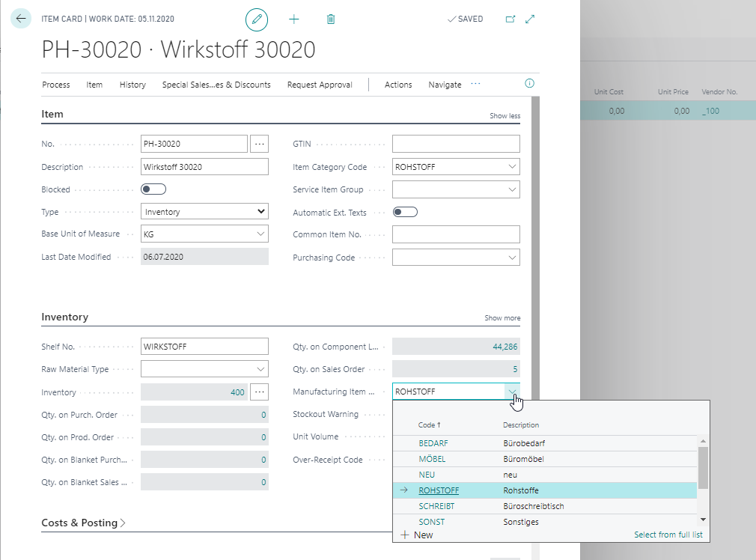Open item card in new window
Screen dimensions: 756x560
click(x=510, y=19)
